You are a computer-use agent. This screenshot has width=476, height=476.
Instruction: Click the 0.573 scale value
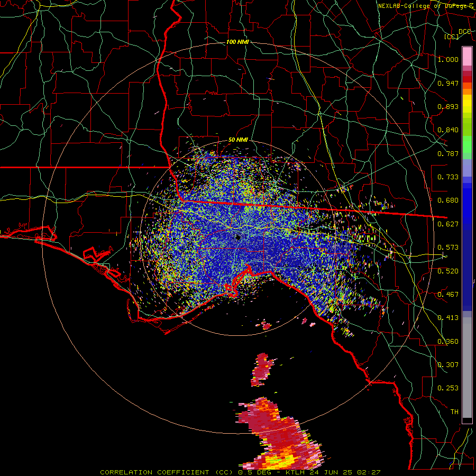pyautogui.click(x=448, y=248)
